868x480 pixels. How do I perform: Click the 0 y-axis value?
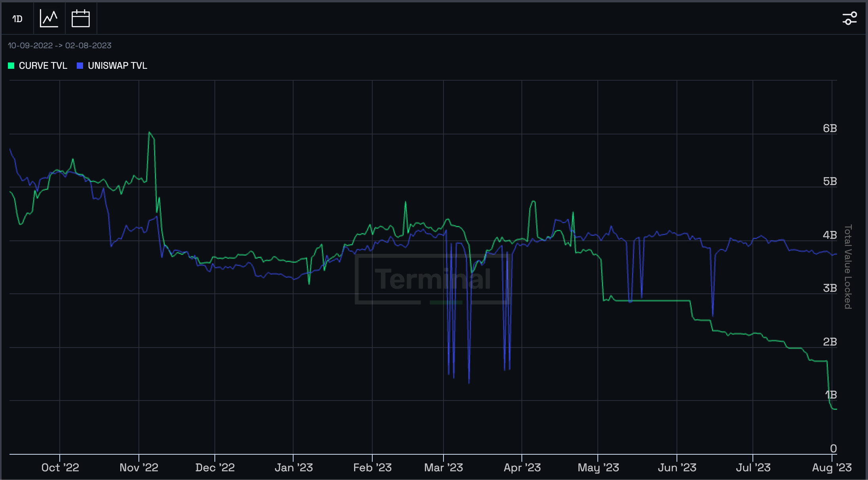833,448
